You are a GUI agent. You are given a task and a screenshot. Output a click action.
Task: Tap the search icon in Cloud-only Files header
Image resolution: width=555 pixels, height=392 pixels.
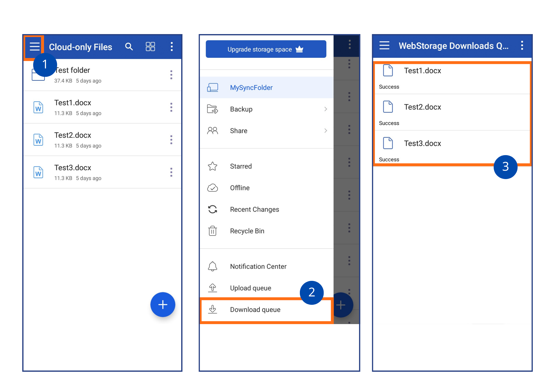(x=129, y=46)
